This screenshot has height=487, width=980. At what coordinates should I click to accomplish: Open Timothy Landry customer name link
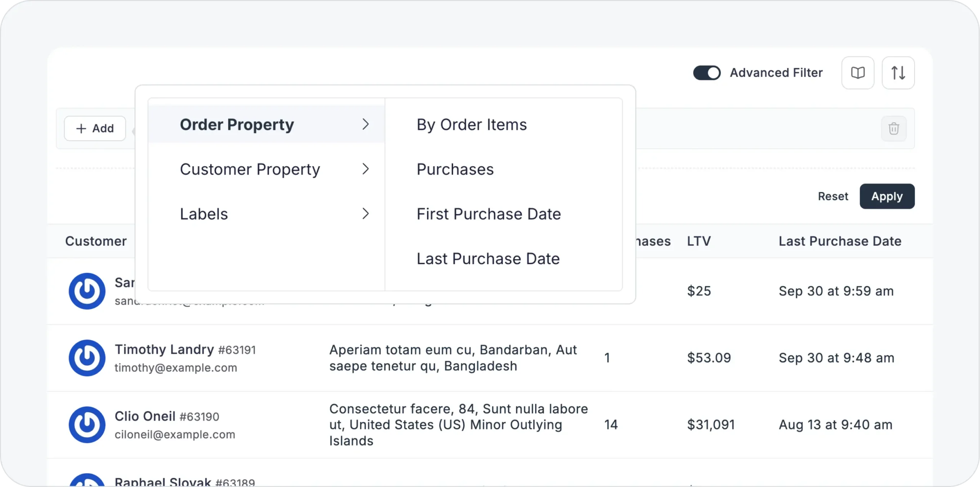point(164,349)
